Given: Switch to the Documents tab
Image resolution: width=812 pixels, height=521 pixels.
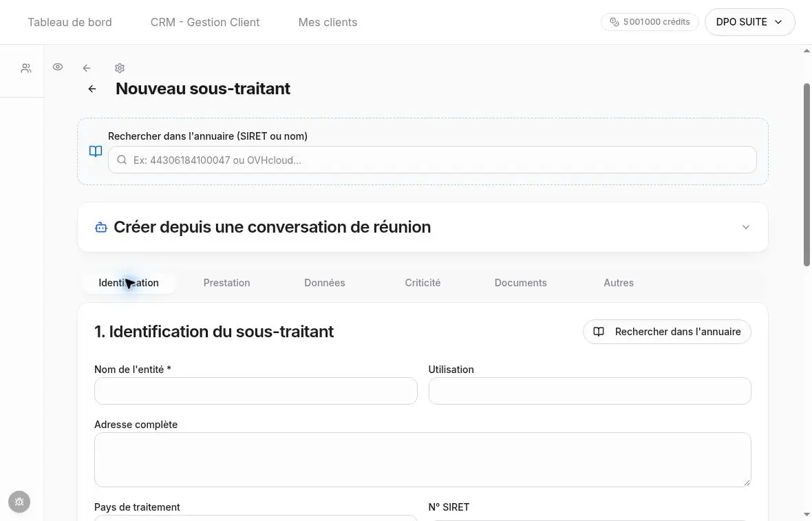Looking at the screenshot, I should [x=520, y=283].
